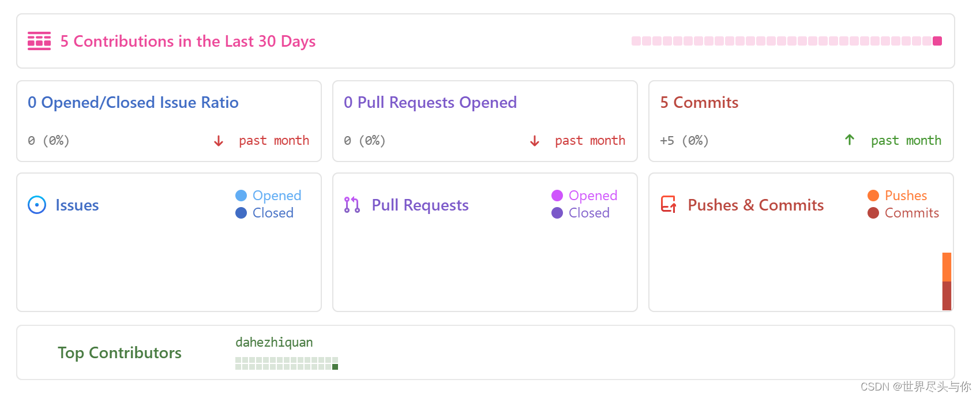
Task: Click the highlighted last day in contributions strip
Action: point(937,41)
